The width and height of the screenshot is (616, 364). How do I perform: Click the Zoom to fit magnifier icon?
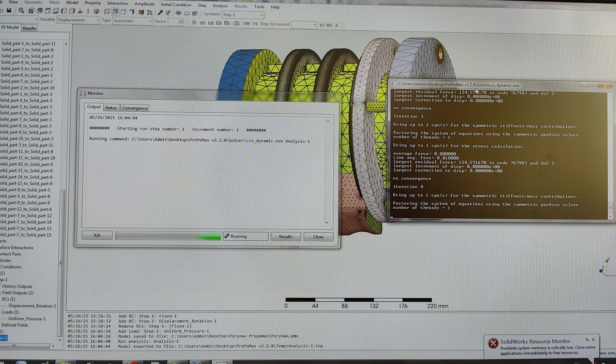click(21, 11)
